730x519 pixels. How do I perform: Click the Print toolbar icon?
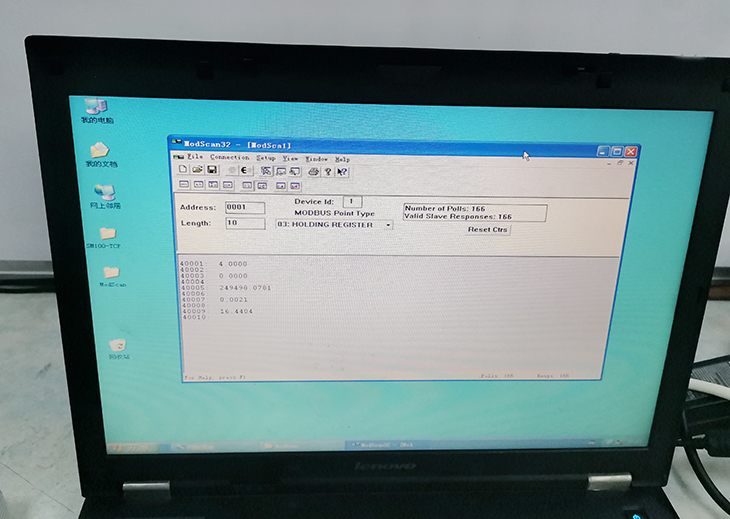[x=313, y=172]
